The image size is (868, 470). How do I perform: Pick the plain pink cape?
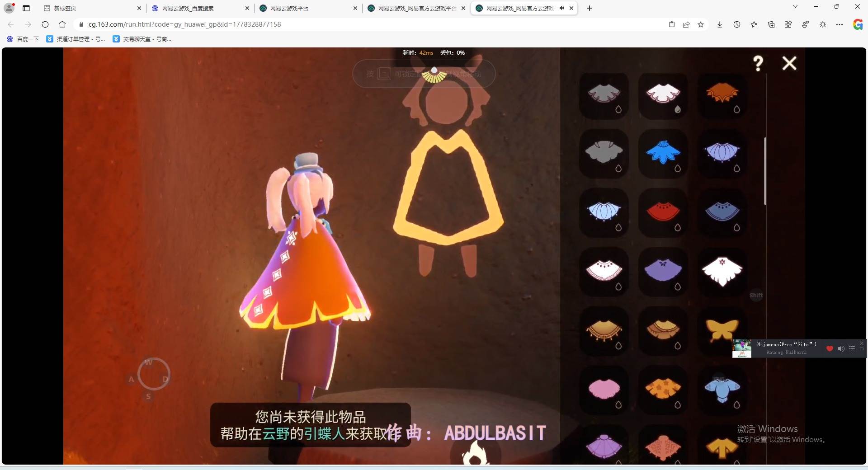pos(604,390)
